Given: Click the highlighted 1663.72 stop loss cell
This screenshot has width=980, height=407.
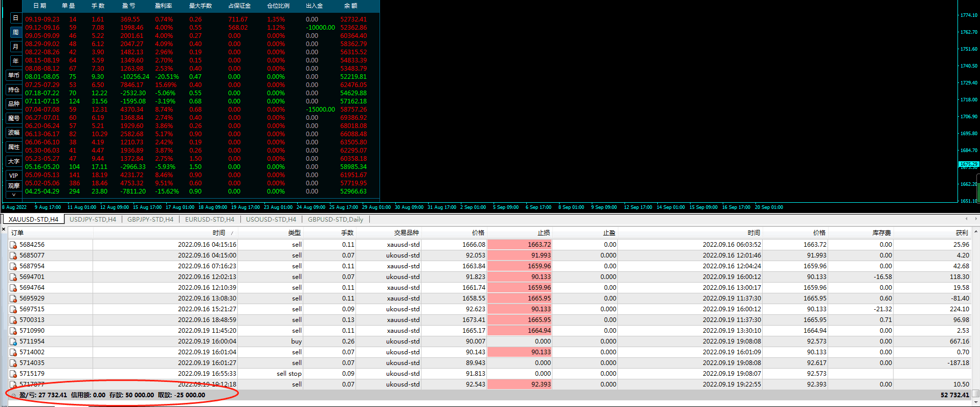Looking at the screenshot, I should pos(519,245).
